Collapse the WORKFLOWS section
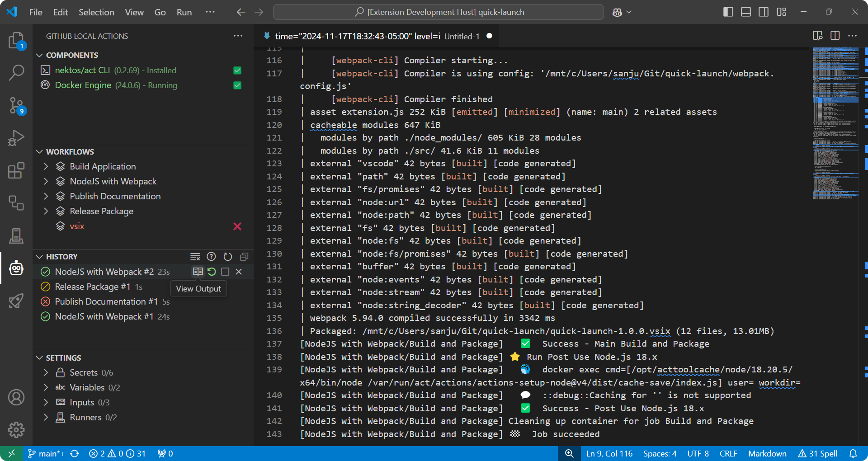 [40, 152]
